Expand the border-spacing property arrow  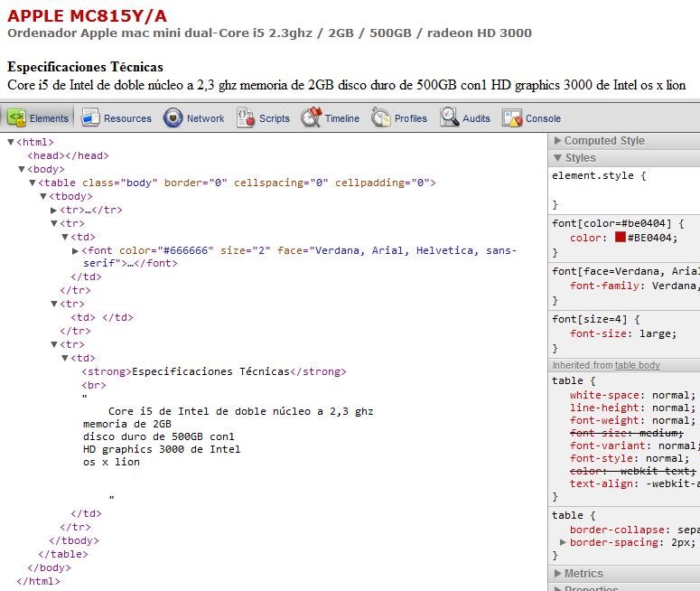point(563,542)
